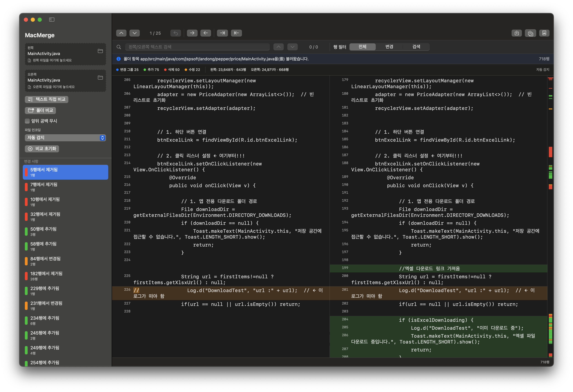Image resolution: width=573 pixels, height=392 pixels.
Task: Focus the 왼쪽/오른쪽 텍스트 검색 field
Action: 197,47
